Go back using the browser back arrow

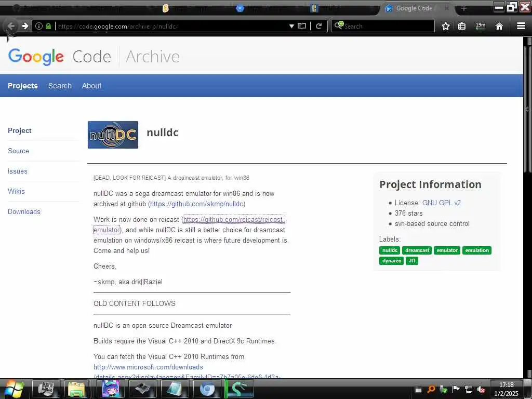[x=11, y=26]
